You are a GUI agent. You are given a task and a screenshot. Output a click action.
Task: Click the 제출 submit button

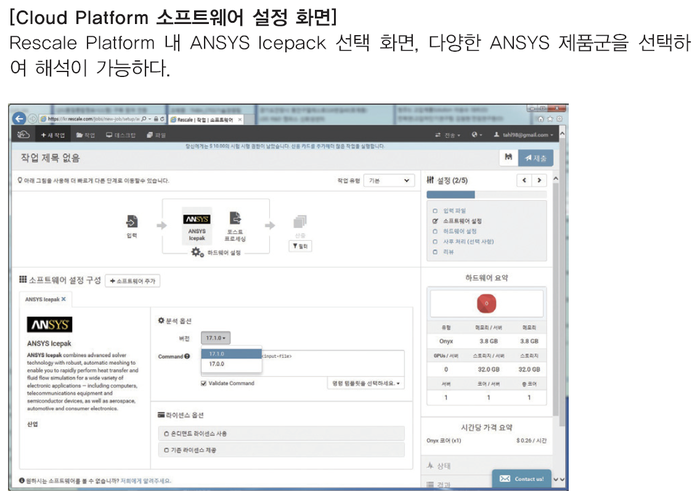click(x=536, y=158)
